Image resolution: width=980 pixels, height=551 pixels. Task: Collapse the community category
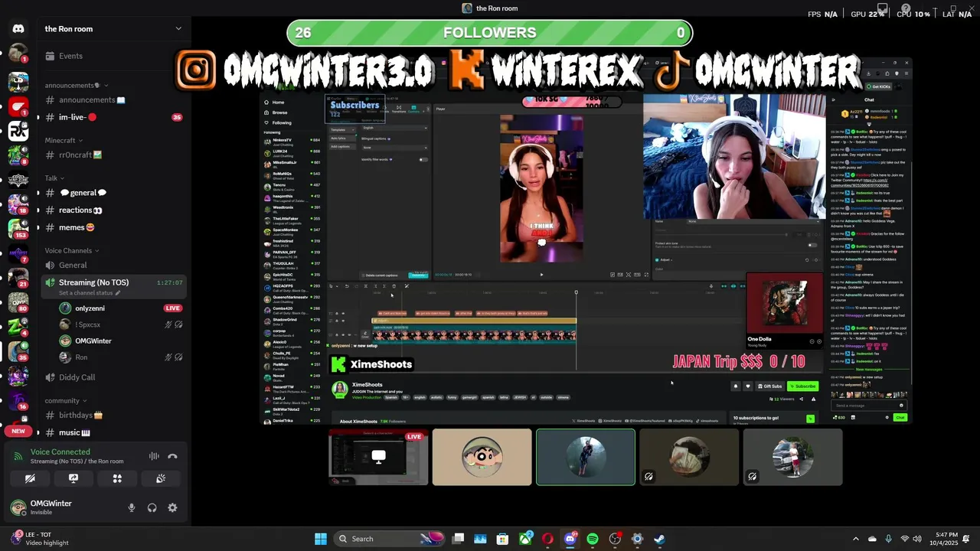pos(66,400)
